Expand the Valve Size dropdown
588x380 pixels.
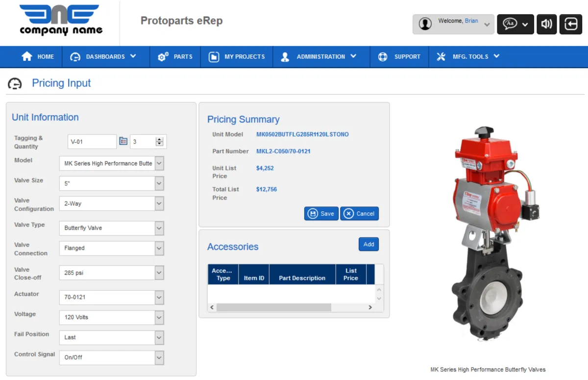coord(159,183)
